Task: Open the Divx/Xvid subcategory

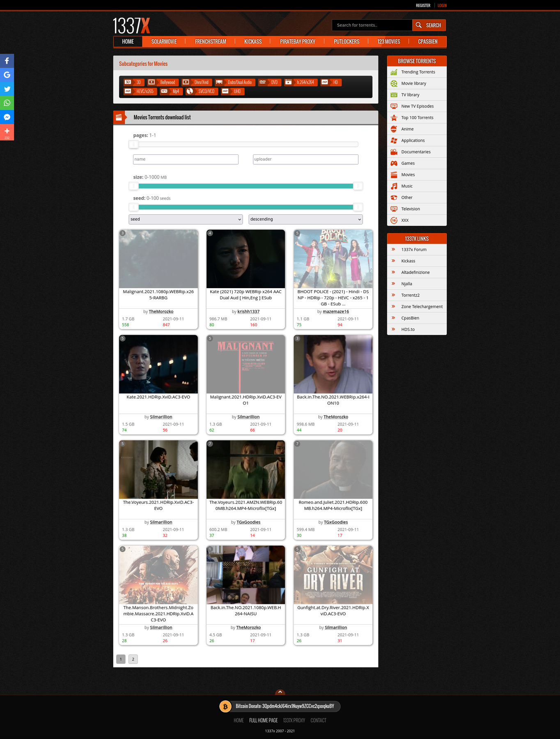Action: [x=197, y=82]
